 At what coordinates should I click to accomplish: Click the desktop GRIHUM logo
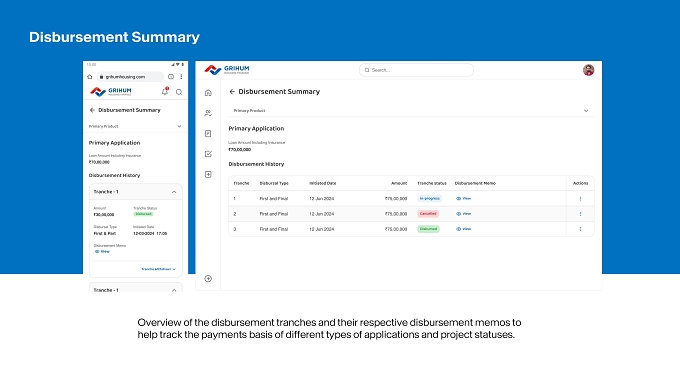pyautogui.click(x=227, y=69)
